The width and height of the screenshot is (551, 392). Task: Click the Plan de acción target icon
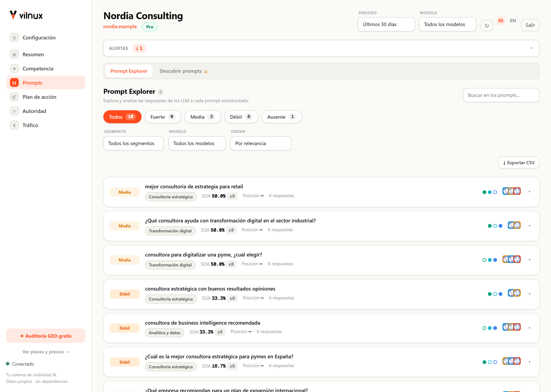(x=14, y=97)
